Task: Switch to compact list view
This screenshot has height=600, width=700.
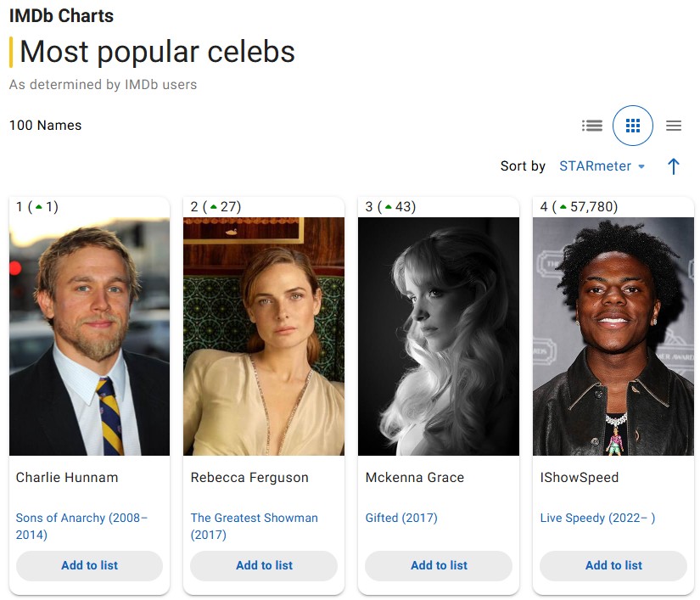Action: (x=674, y=126)
